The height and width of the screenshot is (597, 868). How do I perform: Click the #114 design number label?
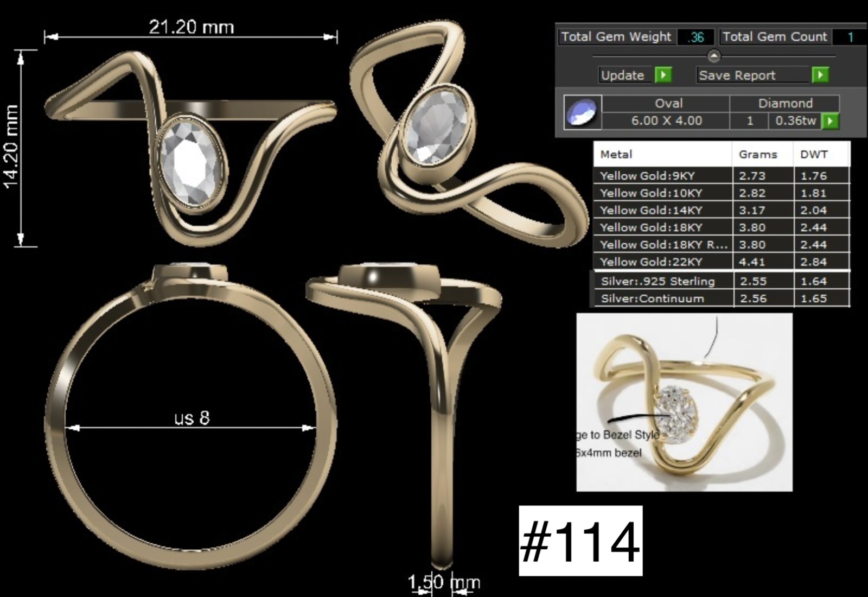pos(580,541)
